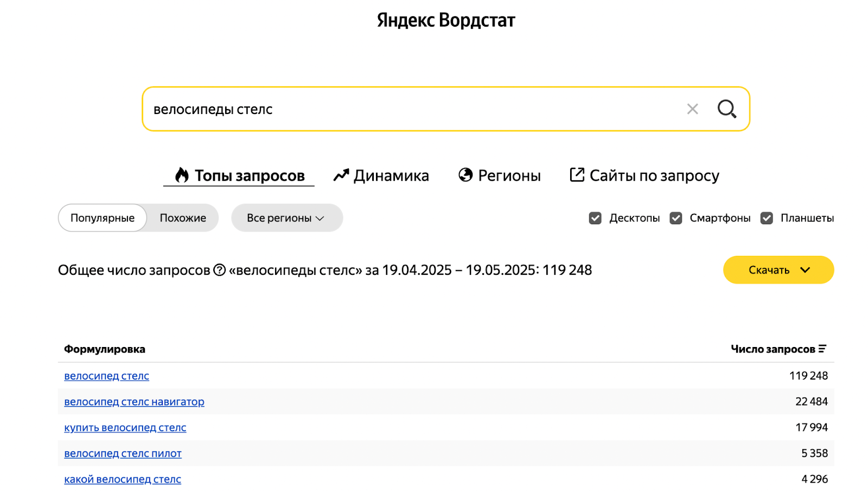Click the trend arrow icon for Динамика
Image resolution: width=868 pixels, height=492 pixels.
[341, 175]
